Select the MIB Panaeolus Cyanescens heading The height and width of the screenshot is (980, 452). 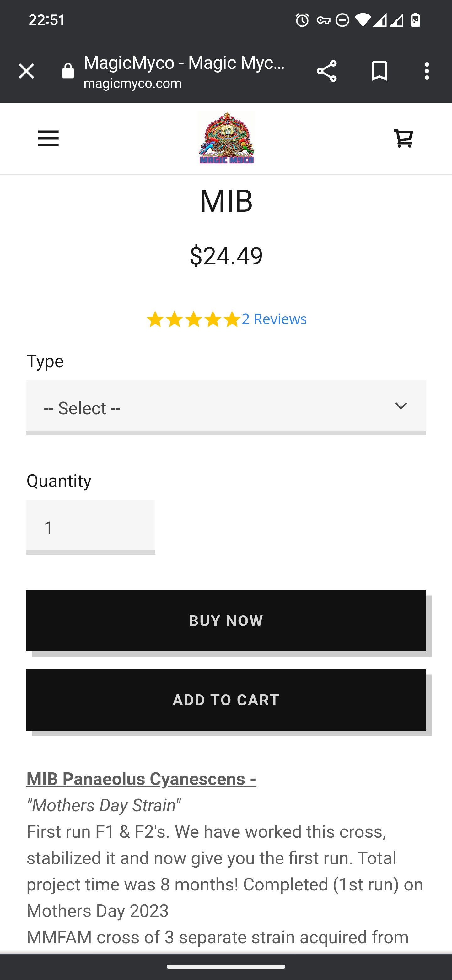coord(142,779)
